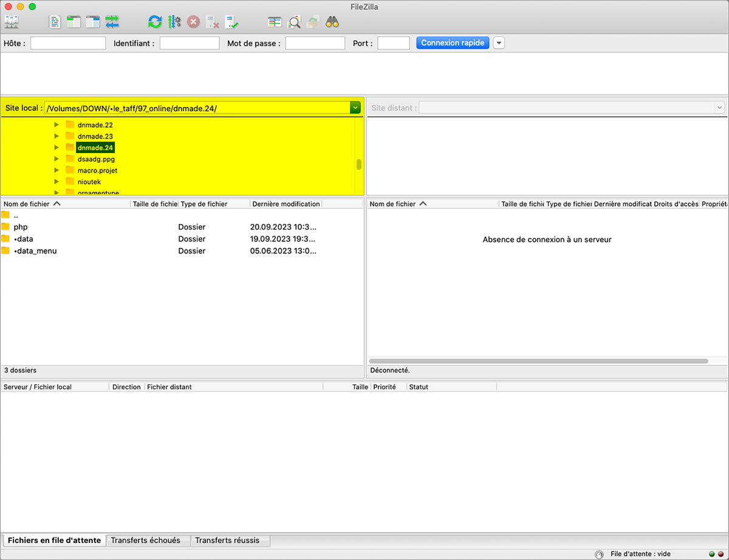Image resolution: width=729 pixels, height=560 pixels.
Task: Switch to the Transferts réussis tab
Action: coord(227,541)
